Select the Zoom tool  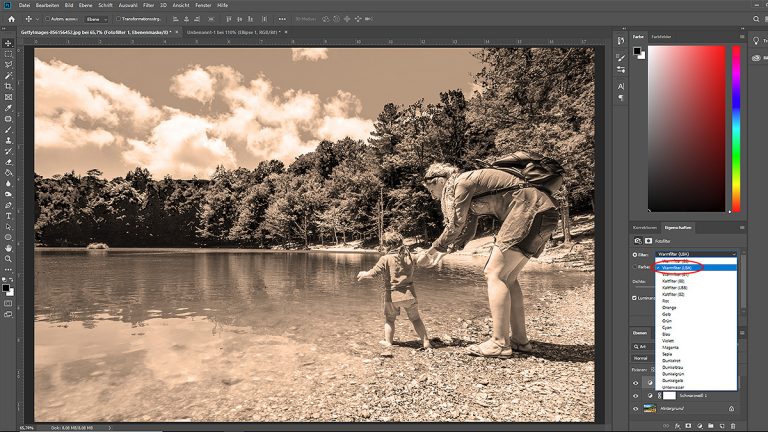(9, 258)
